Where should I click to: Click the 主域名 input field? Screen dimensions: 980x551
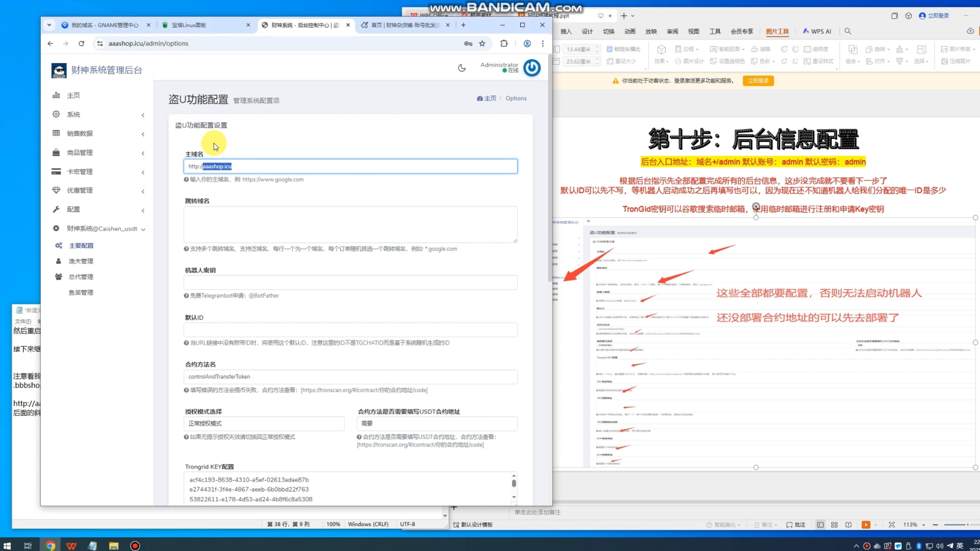click(350, 166)
